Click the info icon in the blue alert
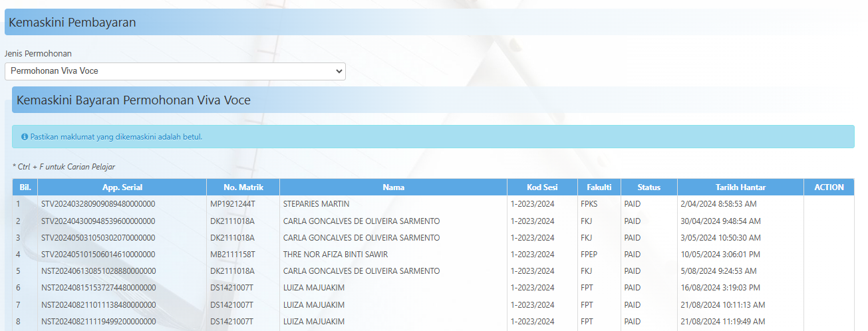Image resolution: width=868 pixels, height=331 pixels. coord(25,137)
